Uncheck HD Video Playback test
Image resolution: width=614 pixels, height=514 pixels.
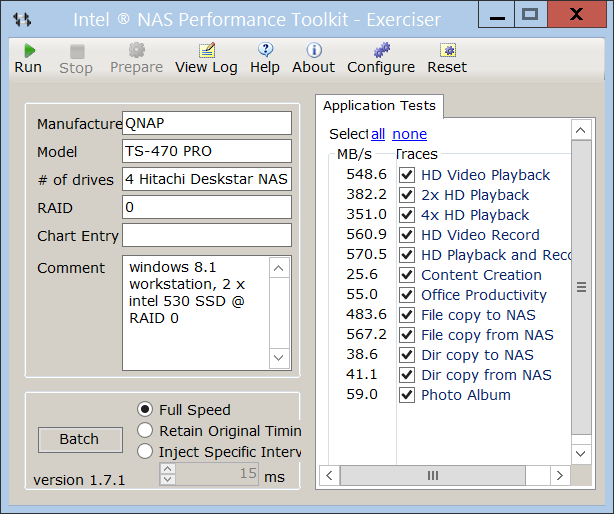[x=407, y=175]
